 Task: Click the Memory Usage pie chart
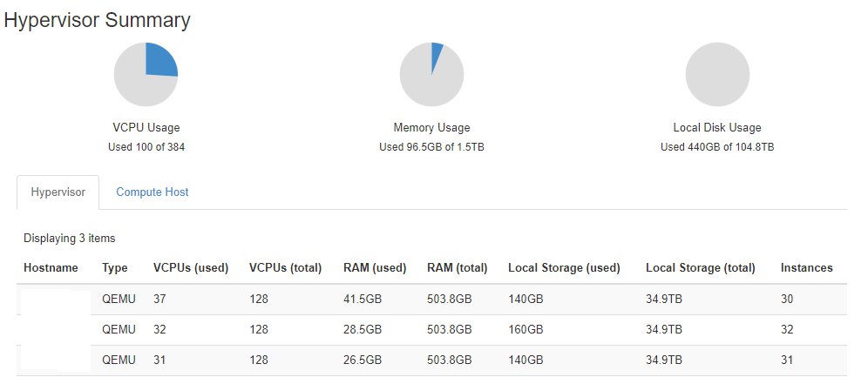(431, 74)
